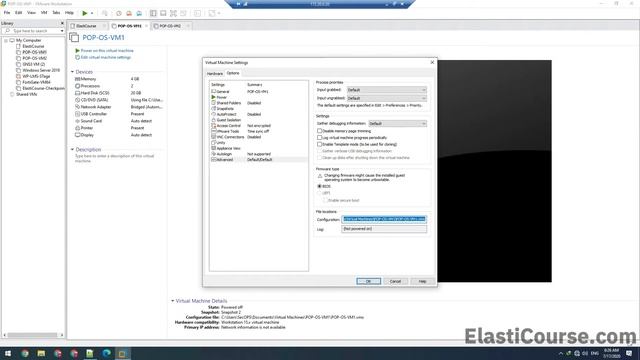This screenshot has width=640, height=360.
Task: Open Input ungrabbed priority dropdown
Action: [387, 98]
